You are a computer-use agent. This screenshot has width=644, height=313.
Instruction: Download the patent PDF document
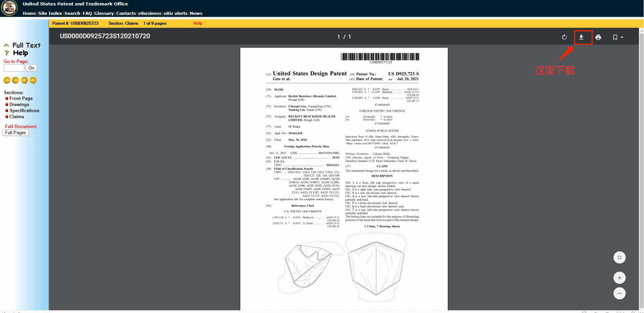click(x=581, y=37)
